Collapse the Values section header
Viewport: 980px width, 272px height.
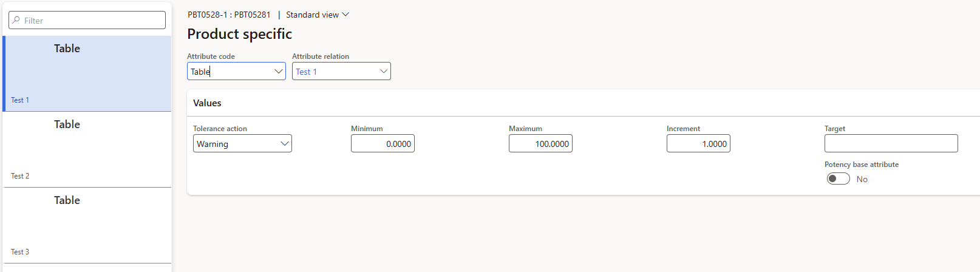click(208, 103)
